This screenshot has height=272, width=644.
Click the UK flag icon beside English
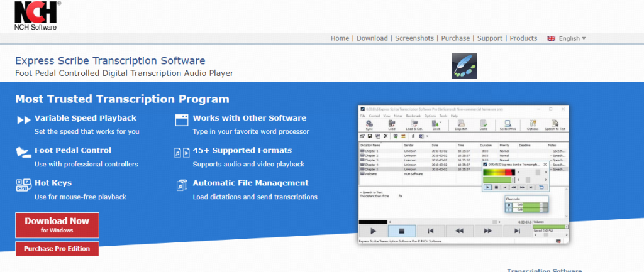pos(551,38)
